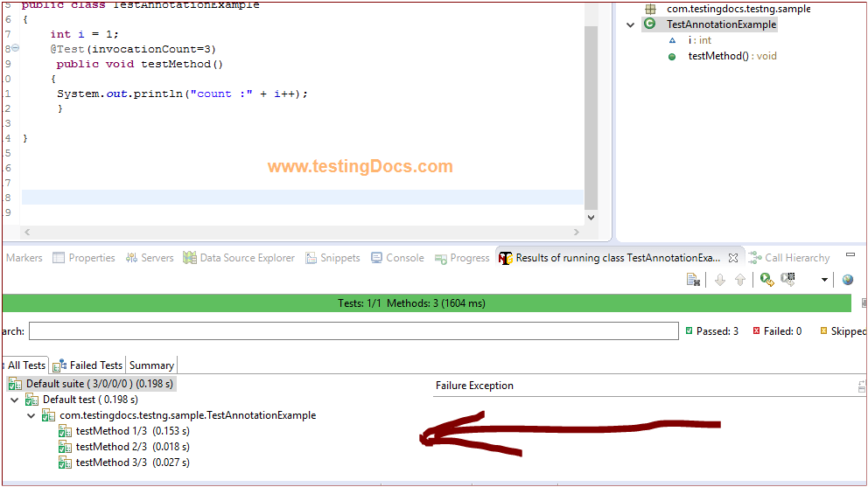Click the @Test(invocationCount=3) annotation line
Viewport: 868px width, 487px height.
[133, 49]
